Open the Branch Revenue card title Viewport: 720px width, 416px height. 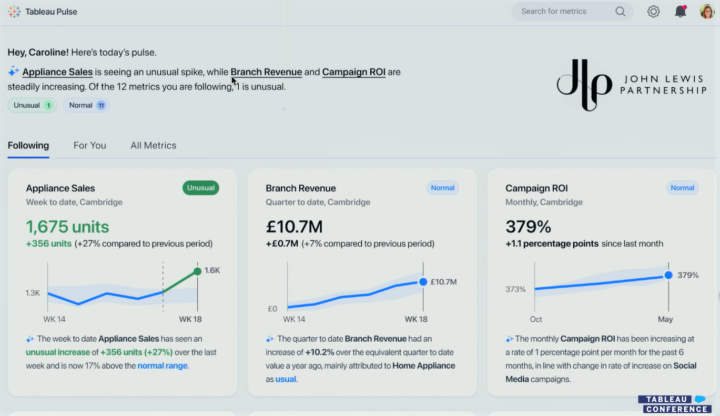[x=301, y=188]
